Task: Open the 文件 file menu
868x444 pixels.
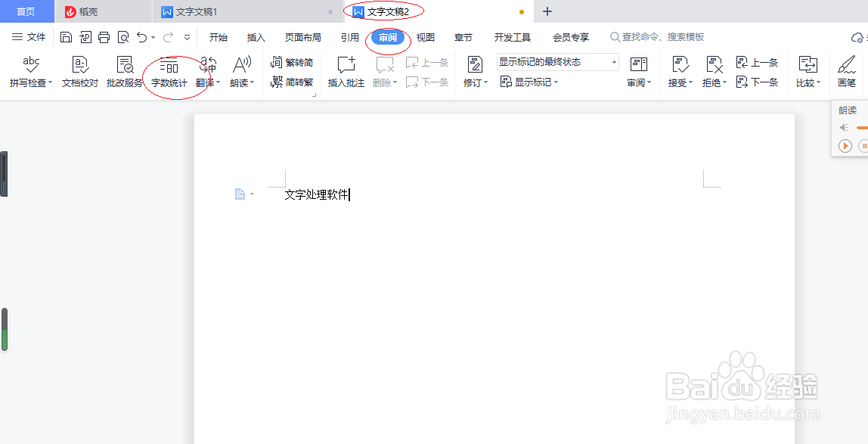Action: pyautogui.click(x=29, y=36)
